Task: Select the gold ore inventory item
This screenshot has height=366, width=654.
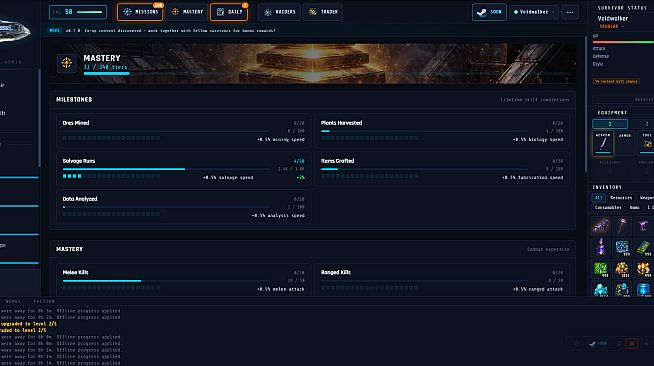Action: 622,269
